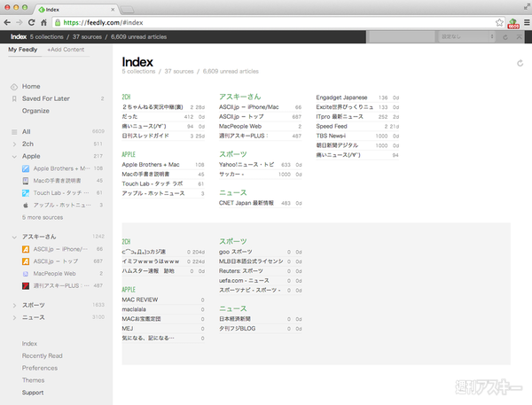
Task: Open 日本経済新聞 feed row
Action: (260, 319)
